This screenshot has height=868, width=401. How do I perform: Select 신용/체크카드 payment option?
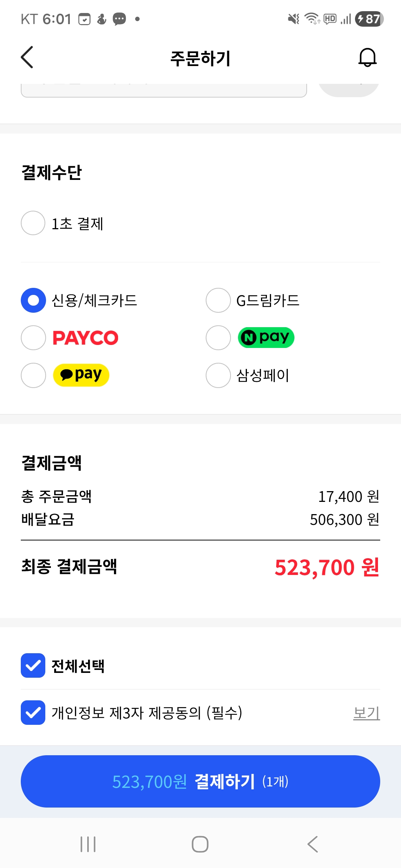click(x=33, y=300)
